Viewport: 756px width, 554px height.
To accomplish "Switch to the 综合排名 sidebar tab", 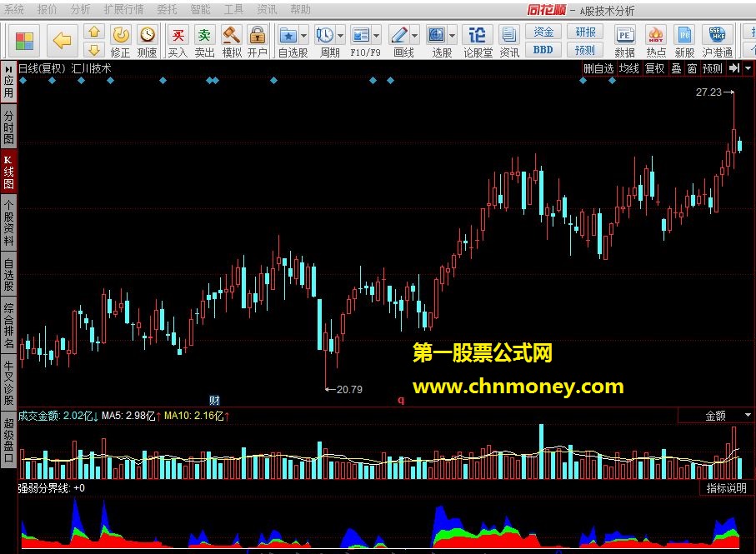I will 8,325.
